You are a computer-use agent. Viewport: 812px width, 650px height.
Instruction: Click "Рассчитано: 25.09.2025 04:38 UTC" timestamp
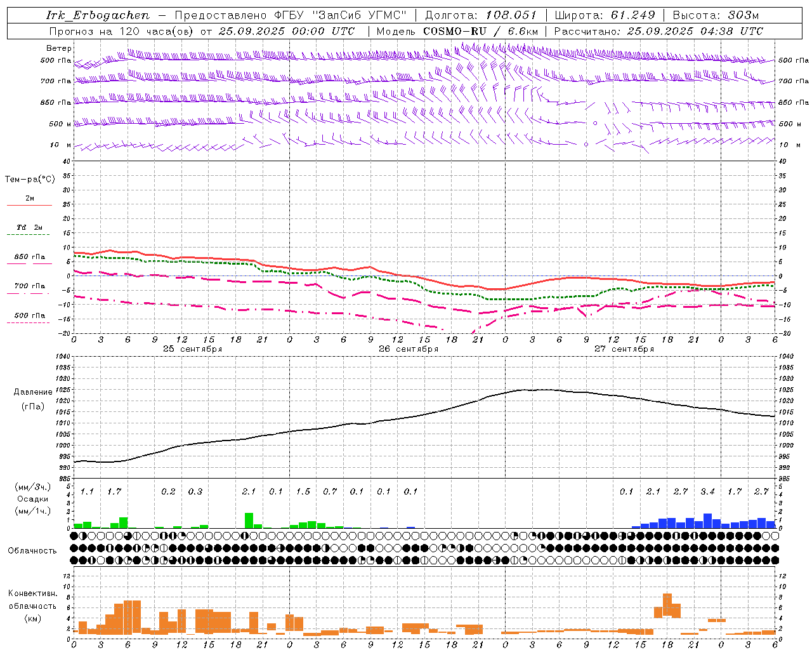pos(658,31)
